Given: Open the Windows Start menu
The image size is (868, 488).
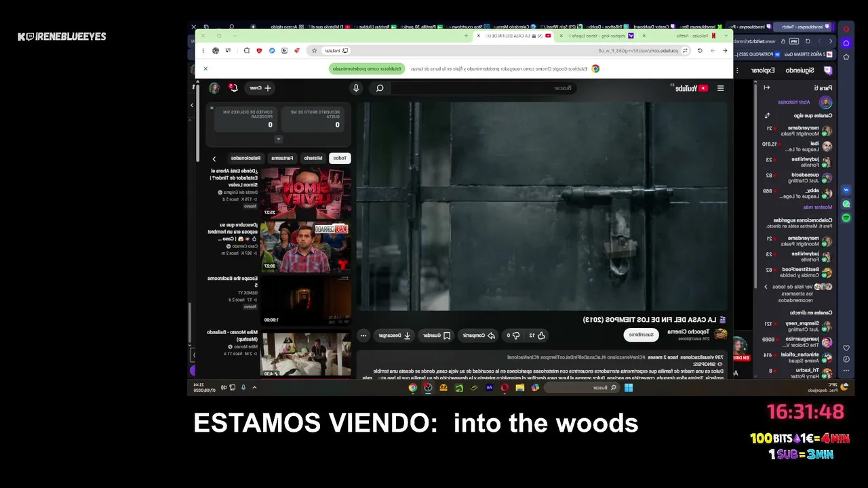Looking at the screenshot, I should pyautogui.click(x=628, y=388).
